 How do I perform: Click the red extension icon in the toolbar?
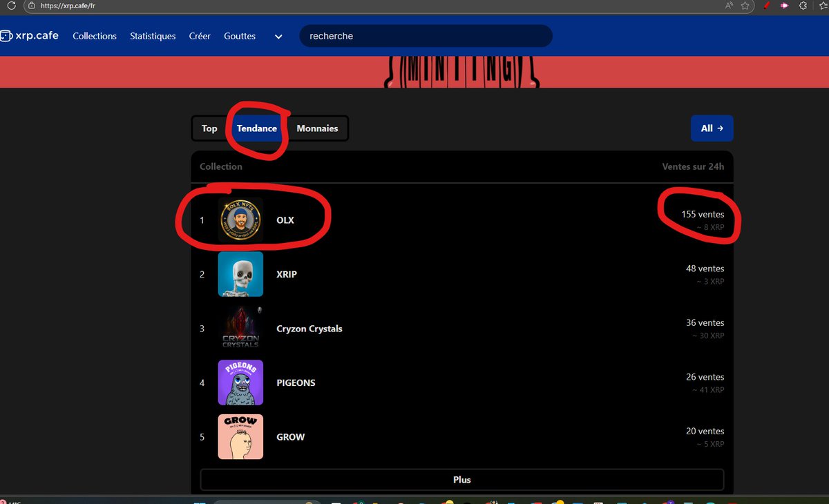[766, 6]
